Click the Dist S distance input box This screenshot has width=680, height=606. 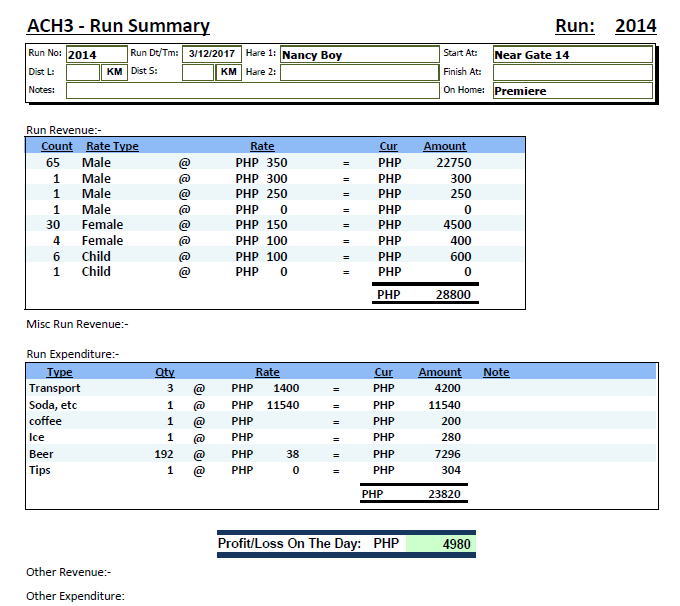click(198, 72)
